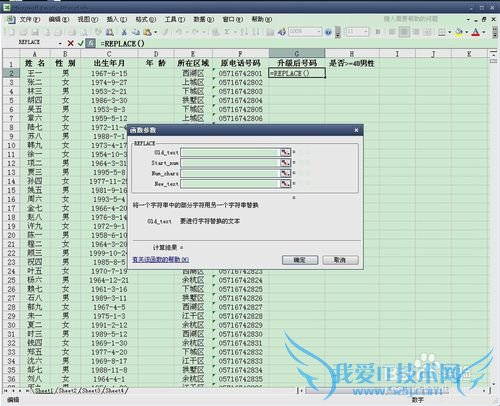Click the Fill Color bucket icon

(459, 32)
